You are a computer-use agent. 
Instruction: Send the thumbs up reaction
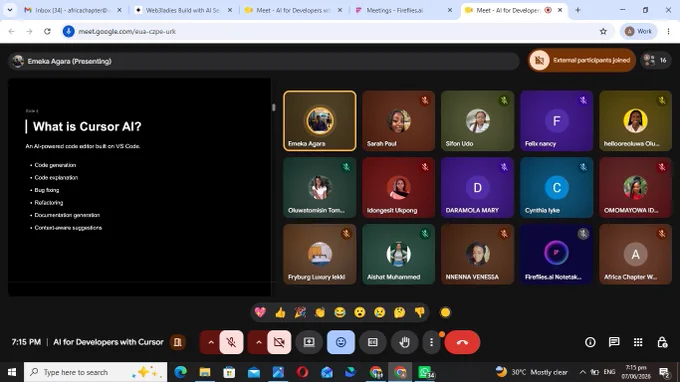280,312
